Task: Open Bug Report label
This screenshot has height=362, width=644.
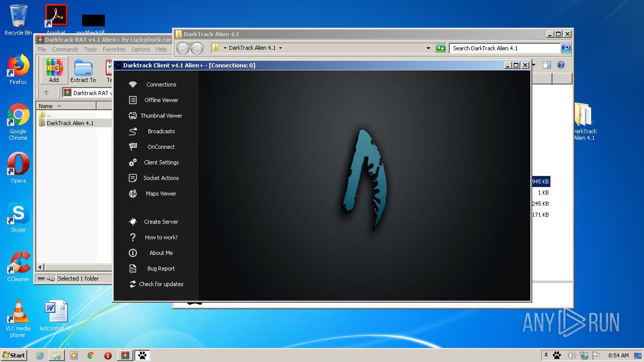Action: point(161,268)
